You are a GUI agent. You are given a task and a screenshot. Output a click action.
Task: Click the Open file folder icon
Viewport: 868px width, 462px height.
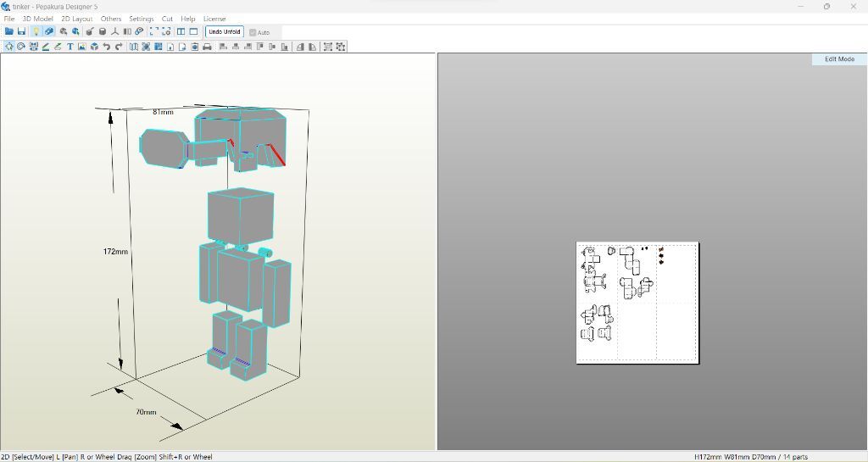pyautogui.click(x=8, y=31)
